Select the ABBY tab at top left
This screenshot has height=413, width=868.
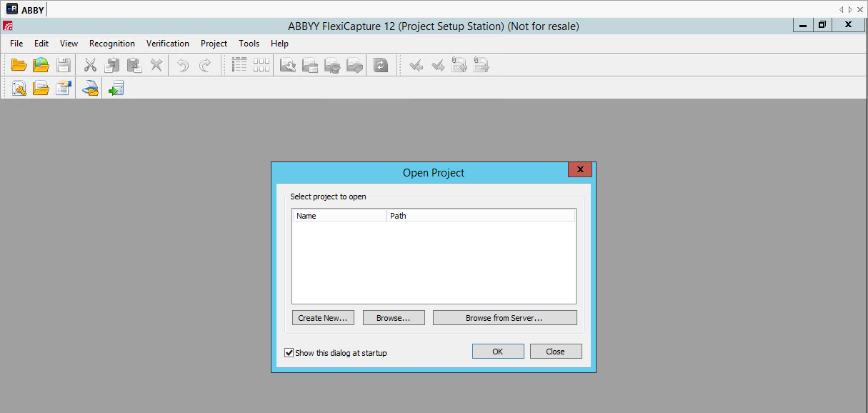click(x=25, y=9)
